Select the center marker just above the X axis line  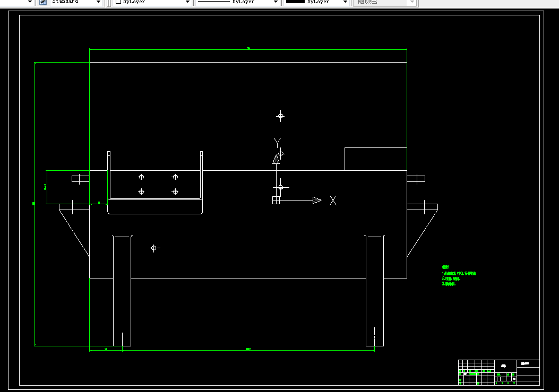coord(281,187)
